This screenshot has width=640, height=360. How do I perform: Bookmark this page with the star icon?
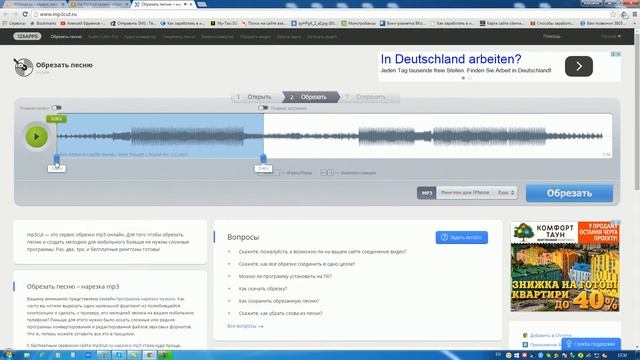coord(613,14)
